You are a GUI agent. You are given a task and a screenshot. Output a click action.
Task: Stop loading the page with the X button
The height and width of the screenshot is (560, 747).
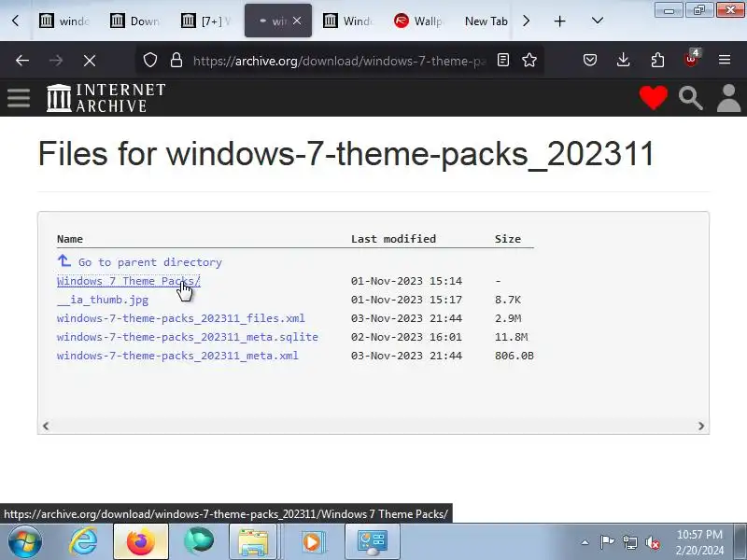(89, 61)
